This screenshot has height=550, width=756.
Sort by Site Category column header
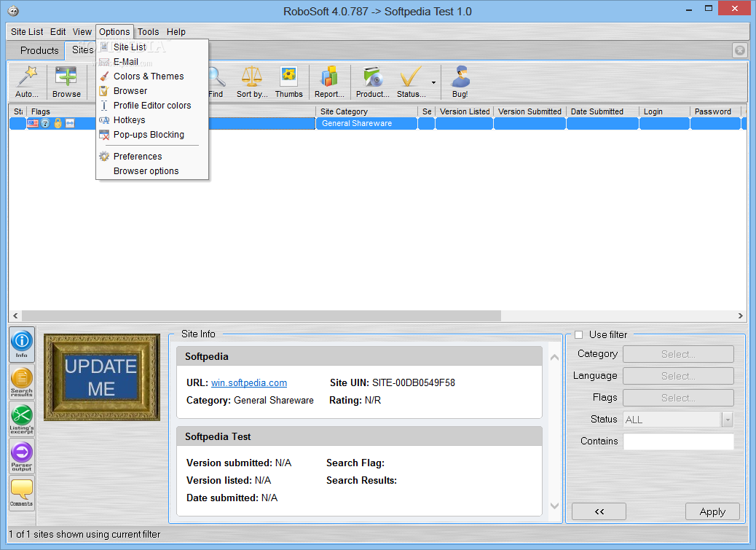point(366,111)
